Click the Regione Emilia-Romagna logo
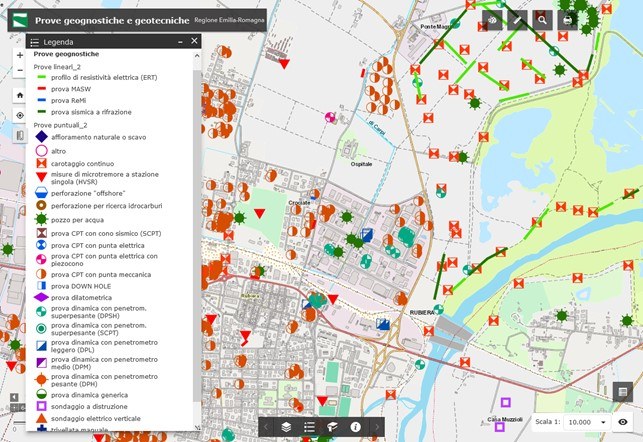The image size is (643, 442). pyautogui.click(x=17, y=19)
